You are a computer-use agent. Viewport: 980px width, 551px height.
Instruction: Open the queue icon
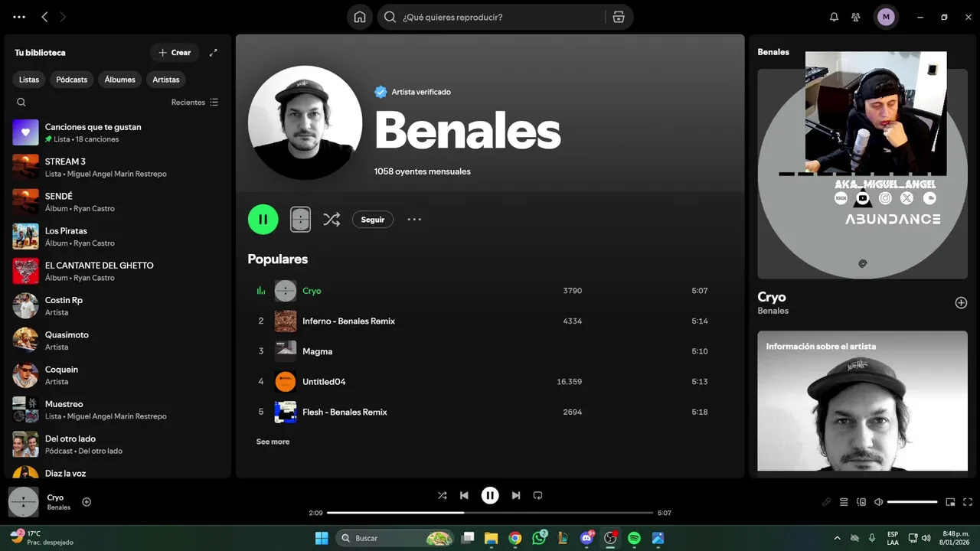pos(844,502)
